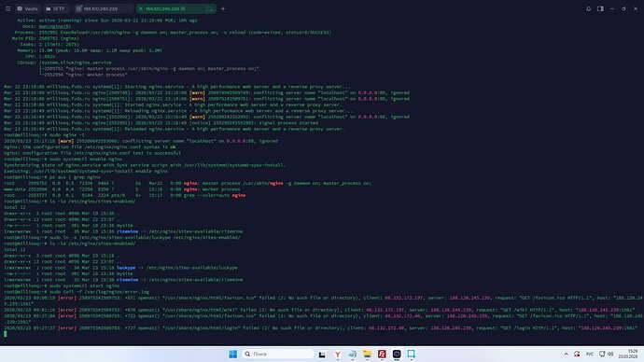Click 'sudo systemctl start nginx' command line

pos(62,285)
